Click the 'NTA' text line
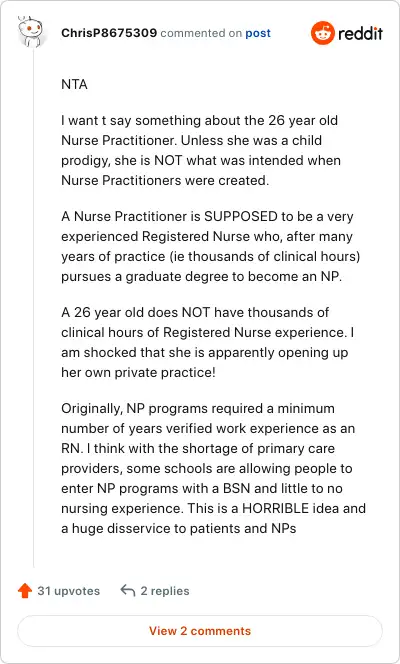This screenshot has width=400, height=664. 74,84
